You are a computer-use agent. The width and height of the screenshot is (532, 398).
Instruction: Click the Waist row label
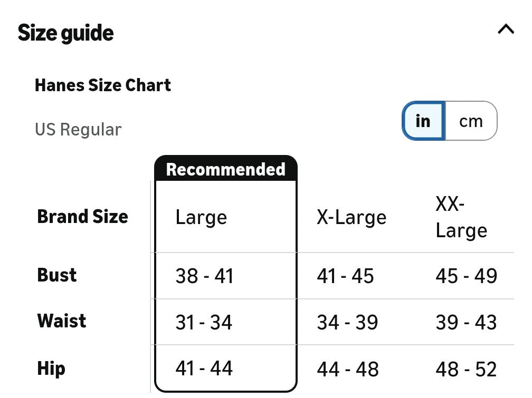click(x=62, y=321)
